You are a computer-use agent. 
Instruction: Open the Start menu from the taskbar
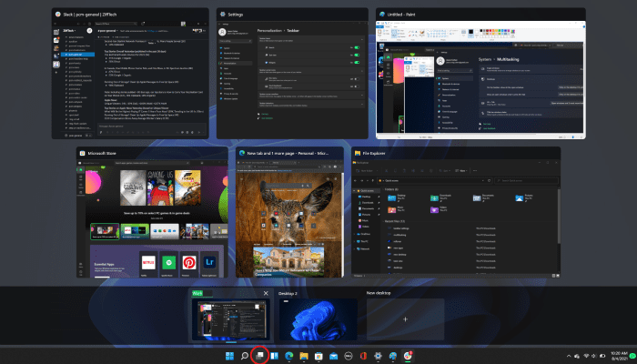(x=228, y=355)
